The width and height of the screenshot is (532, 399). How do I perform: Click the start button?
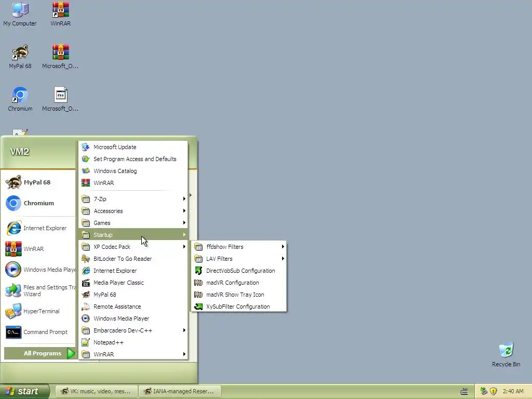click(24, 391)
